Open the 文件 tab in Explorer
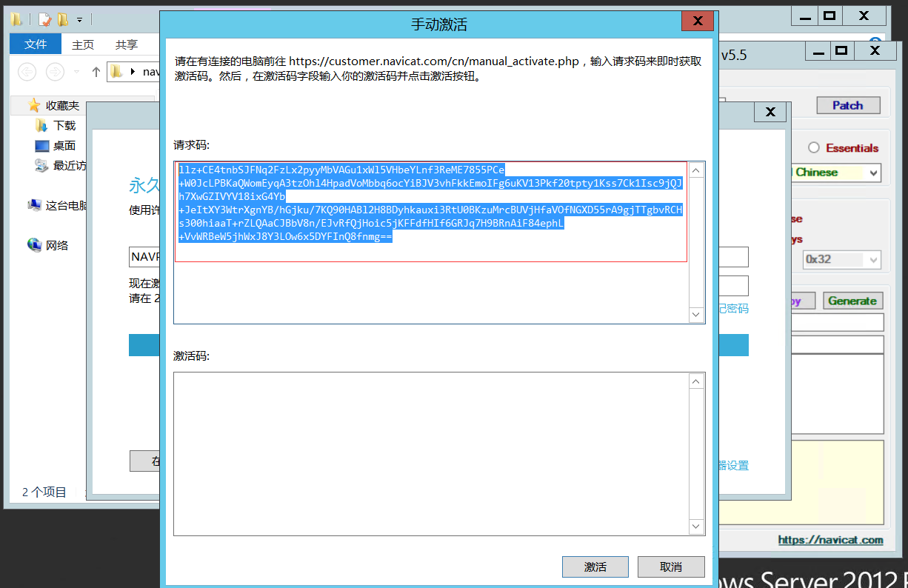The image size is (908, 588). [x=36, y=44]
